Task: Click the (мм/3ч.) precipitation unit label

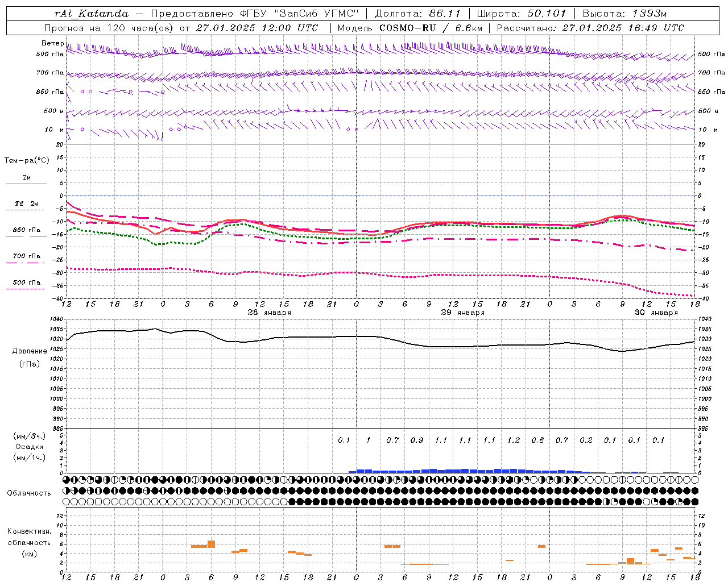Action: click(30, 436)
